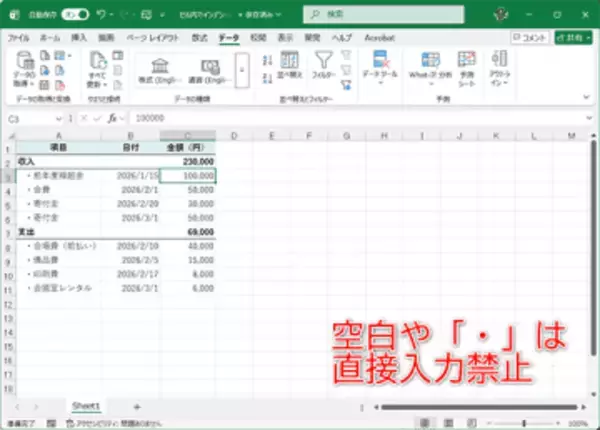This screenshot has width=600, height=430.
Task: Select the Currencies (通貨) data type
Action: (x=210, y=71)
